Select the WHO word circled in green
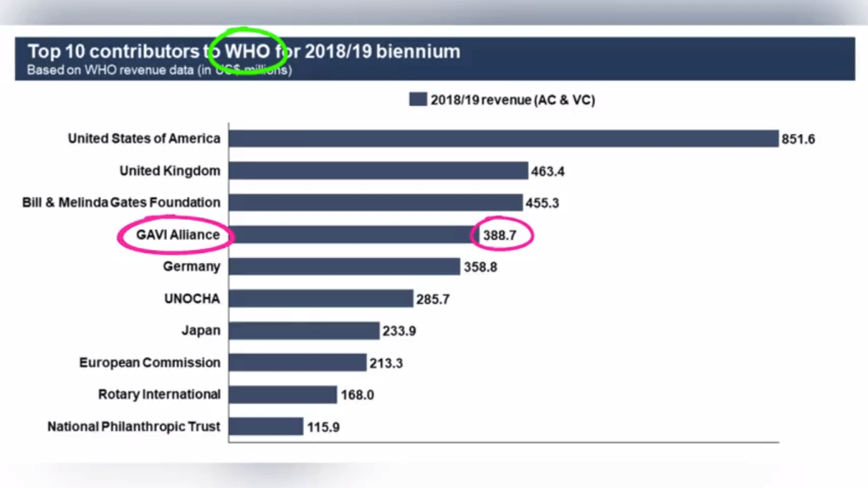This screenshot has height=488, width=868. click(x=247, y=51)
